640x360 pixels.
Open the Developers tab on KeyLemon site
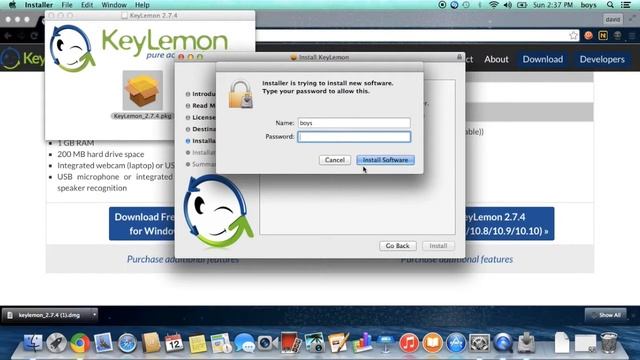602,59
